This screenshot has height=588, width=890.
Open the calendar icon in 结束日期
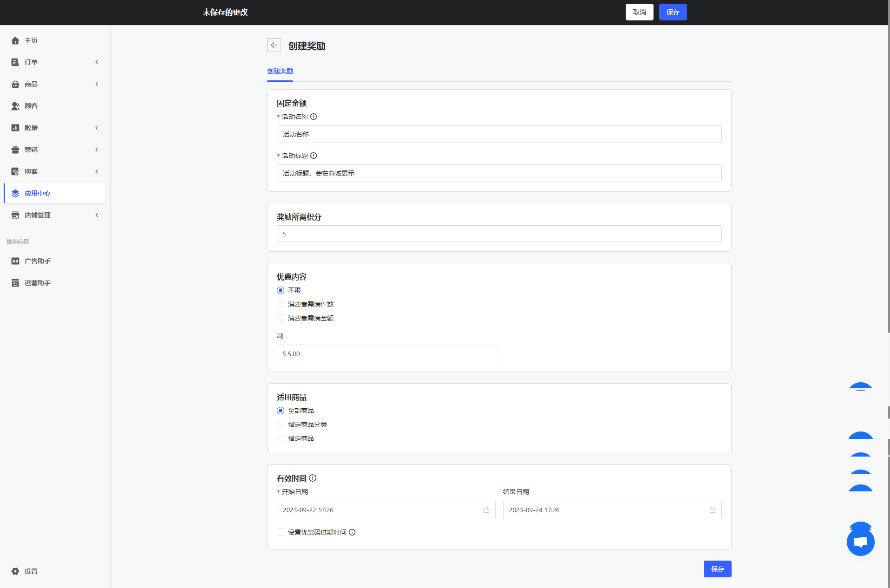pyautogui.click(x=713, y=510)
